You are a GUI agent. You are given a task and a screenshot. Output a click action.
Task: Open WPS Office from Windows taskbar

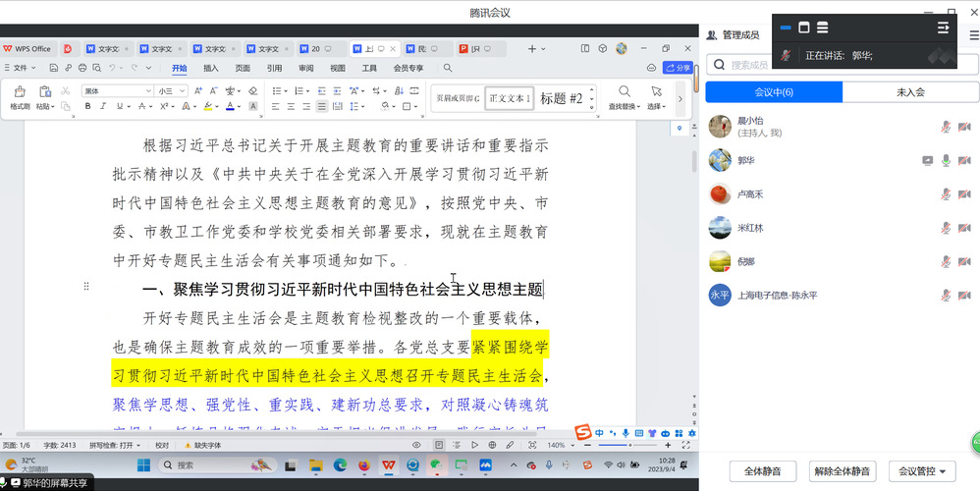[389, 464]
